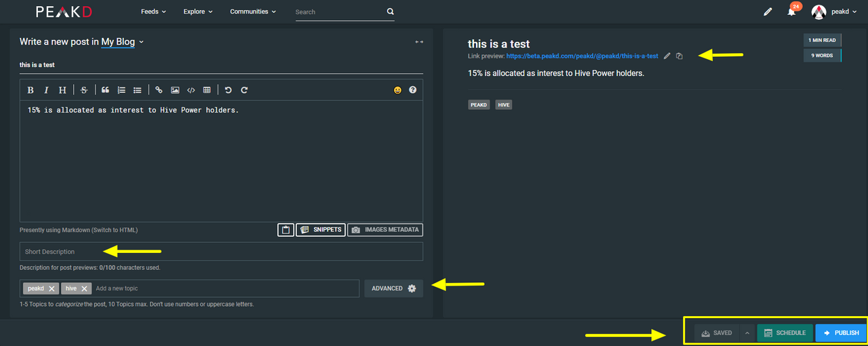This screenshot has height=346, width=868.
Task: Focus the header Search field
Action: 339,12
